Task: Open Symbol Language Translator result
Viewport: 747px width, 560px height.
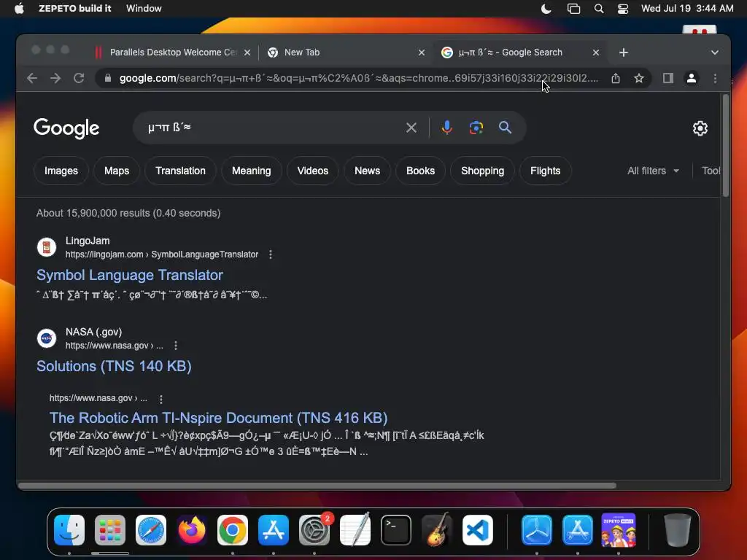Action: (x=130, y=275)
